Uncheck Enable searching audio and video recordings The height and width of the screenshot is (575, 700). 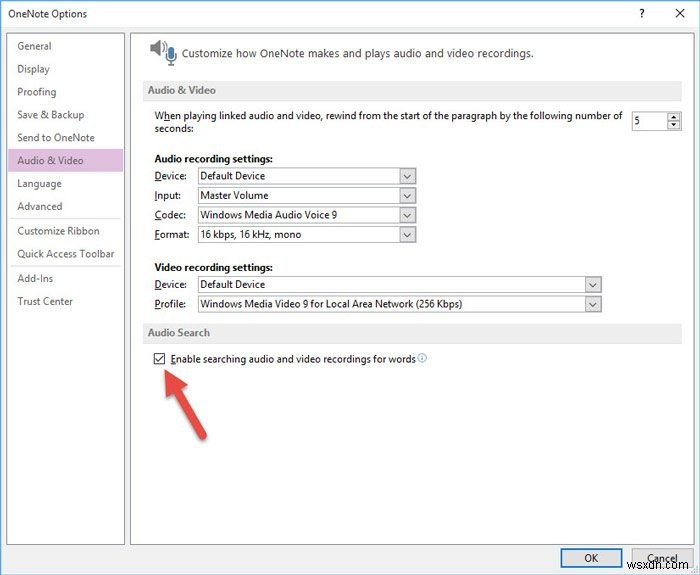(159, 358)
